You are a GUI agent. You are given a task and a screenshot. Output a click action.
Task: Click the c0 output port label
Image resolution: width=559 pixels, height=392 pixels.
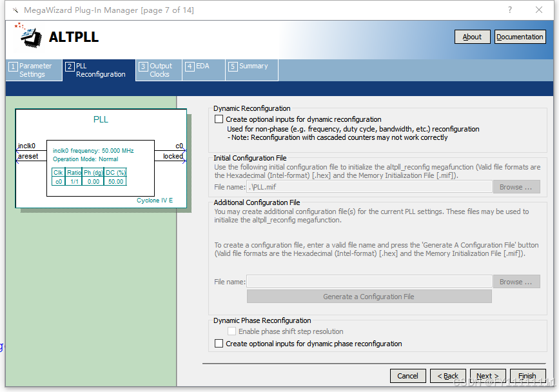click(x=179, y=146)
